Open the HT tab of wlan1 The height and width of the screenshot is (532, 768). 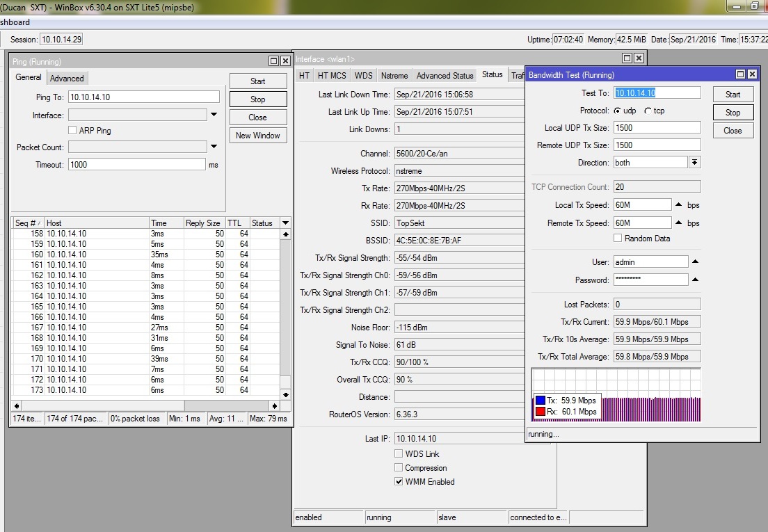point(304,75)
